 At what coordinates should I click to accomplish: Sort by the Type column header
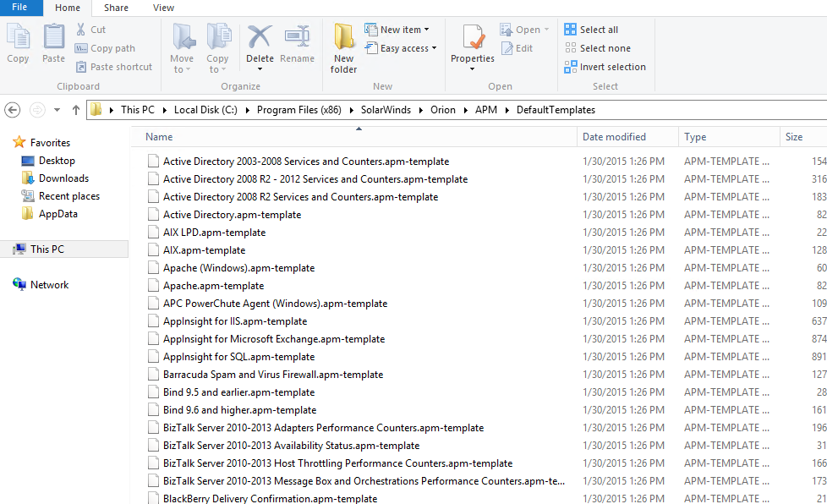pos(729,136)
